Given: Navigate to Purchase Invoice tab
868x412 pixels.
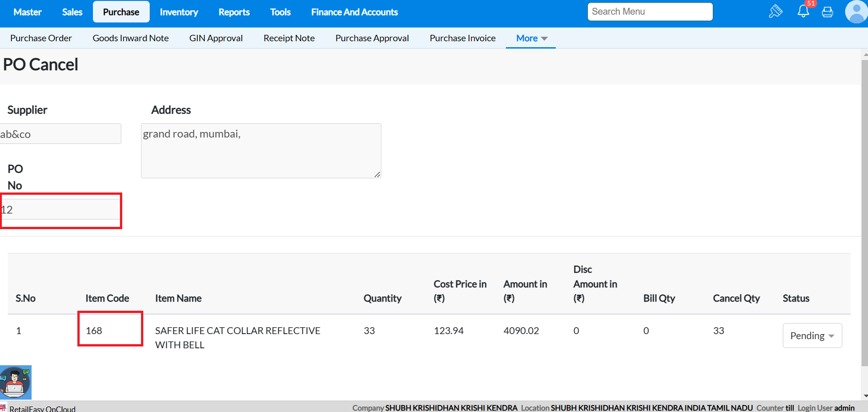Looking at the screenshot, I should coord(462,38).
